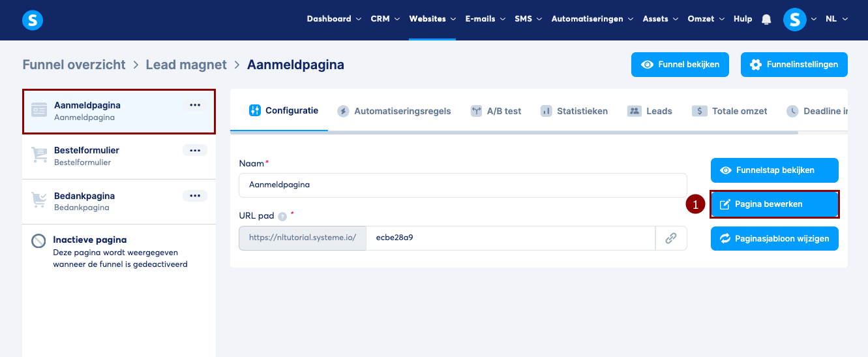The image size is (868, 357).
Task: Switch to the Statistieken tab
Action: pyautogui.click(x=574, y=111)
